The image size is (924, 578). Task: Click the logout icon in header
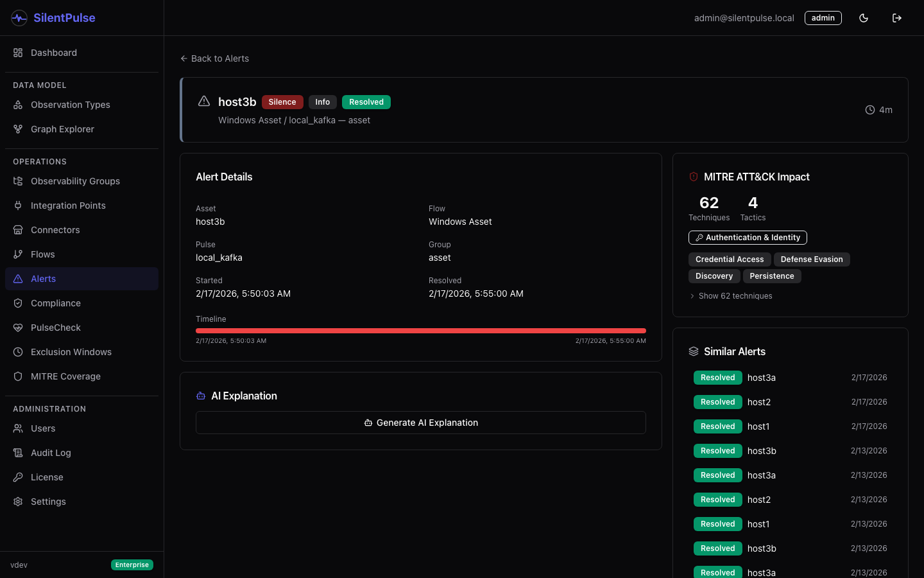897,18
